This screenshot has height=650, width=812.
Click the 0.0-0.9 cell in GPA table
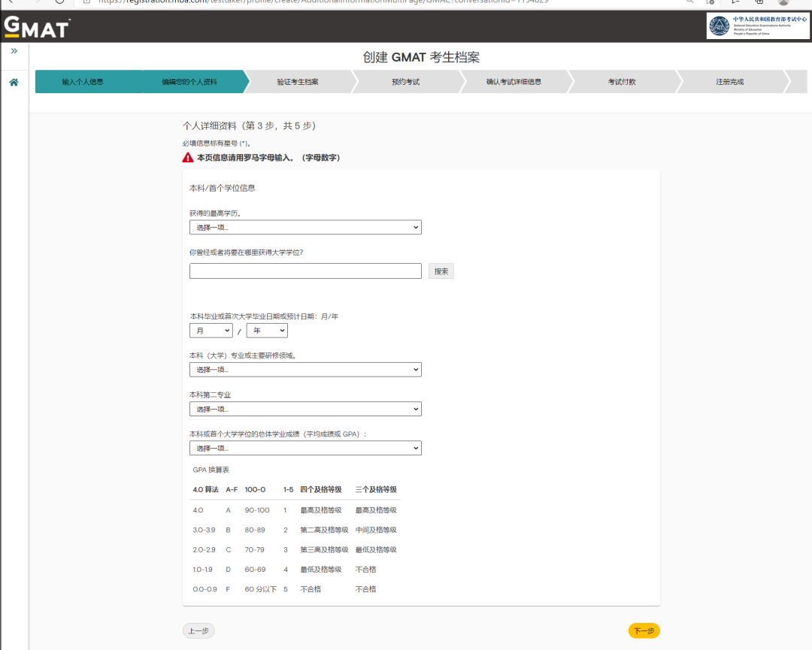[x=205, y=589]
